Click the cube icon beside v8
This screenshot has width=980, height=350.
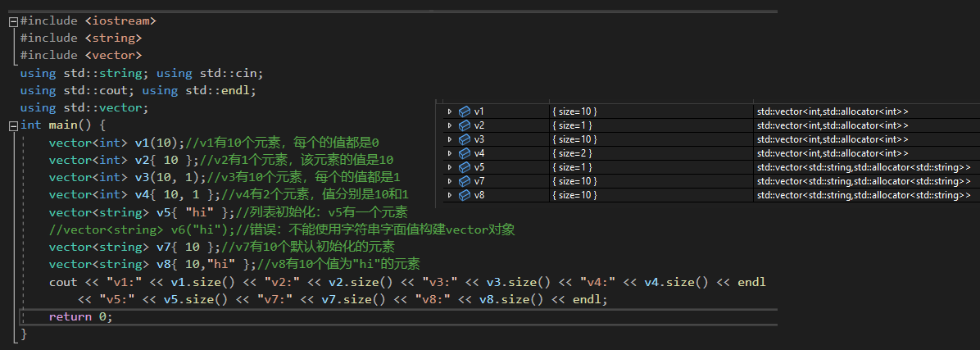[465, 195]
